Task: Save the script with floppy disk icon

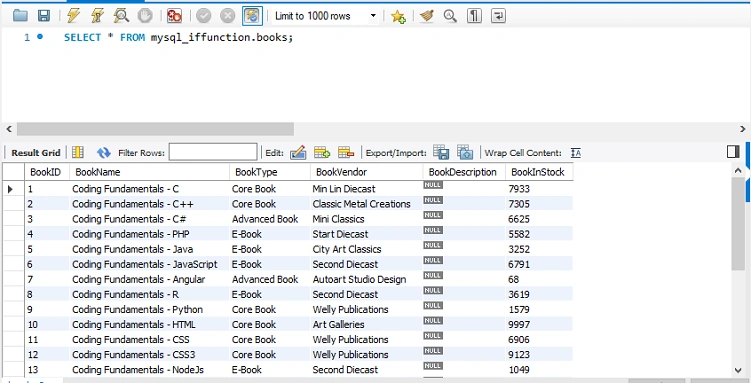Action: pyautogui.click(x=44, y=16)
